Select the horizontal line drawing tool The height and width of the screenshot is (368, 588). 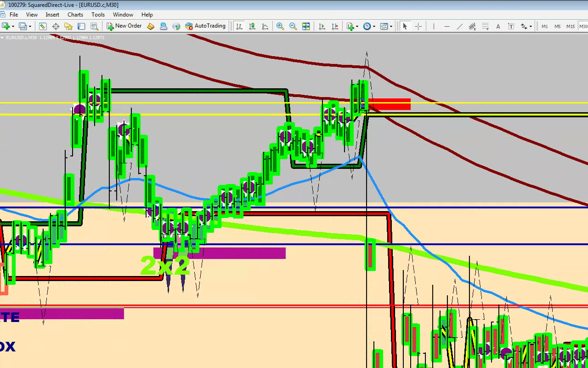[447, 26]
